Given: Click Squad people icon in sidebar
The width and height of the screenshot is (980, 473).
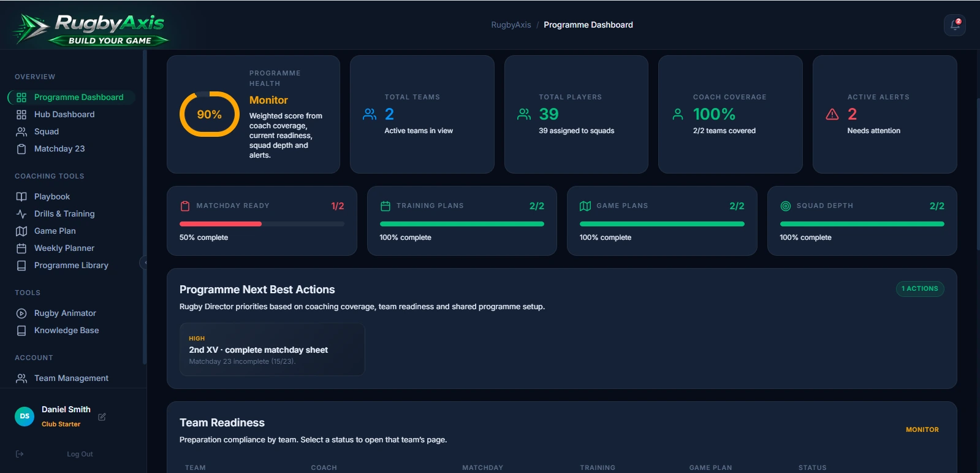Looking at the screenshot, I should click(x=21, y=132).
